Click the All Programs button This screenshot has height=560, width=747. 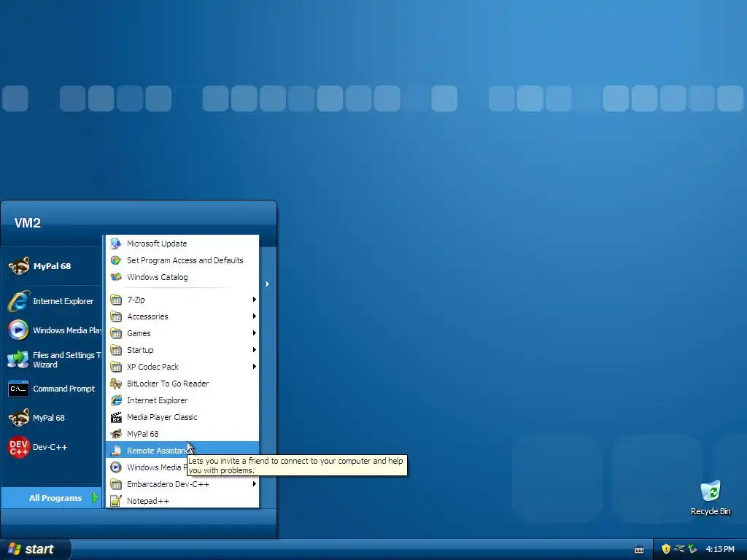[x=52, y=497]
